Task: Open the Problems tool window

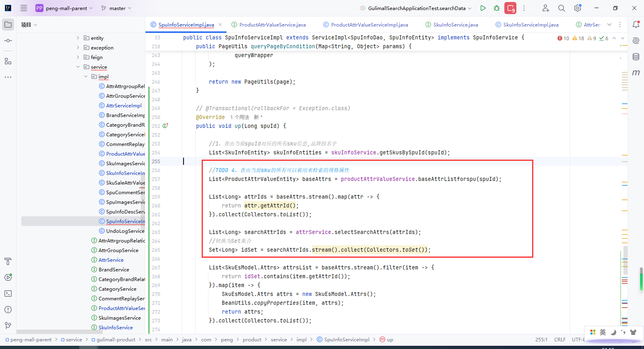Action: (8, 310)
